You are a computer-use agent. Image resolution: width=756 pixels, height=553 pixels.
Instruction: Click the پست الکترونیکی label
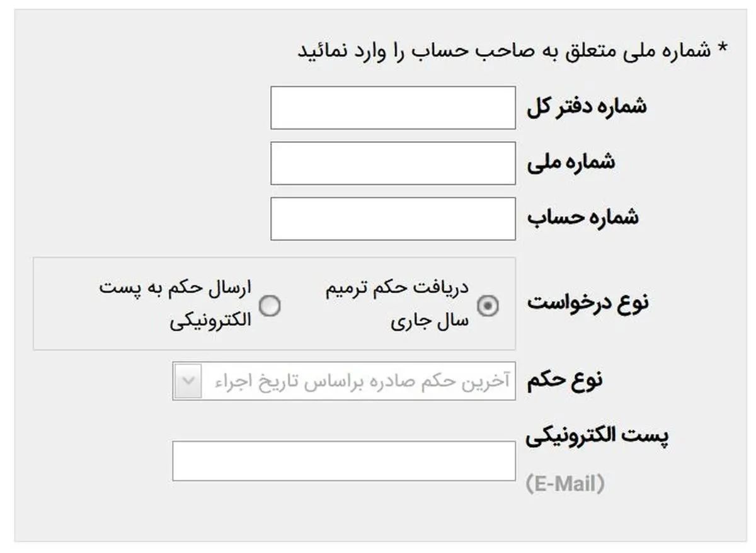pos(597,436)
